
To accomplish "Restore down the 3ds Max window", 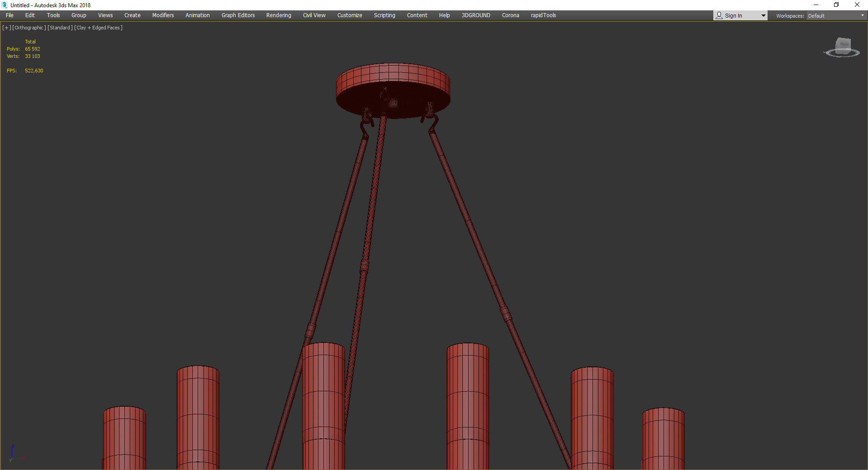I will pos(836,5).
